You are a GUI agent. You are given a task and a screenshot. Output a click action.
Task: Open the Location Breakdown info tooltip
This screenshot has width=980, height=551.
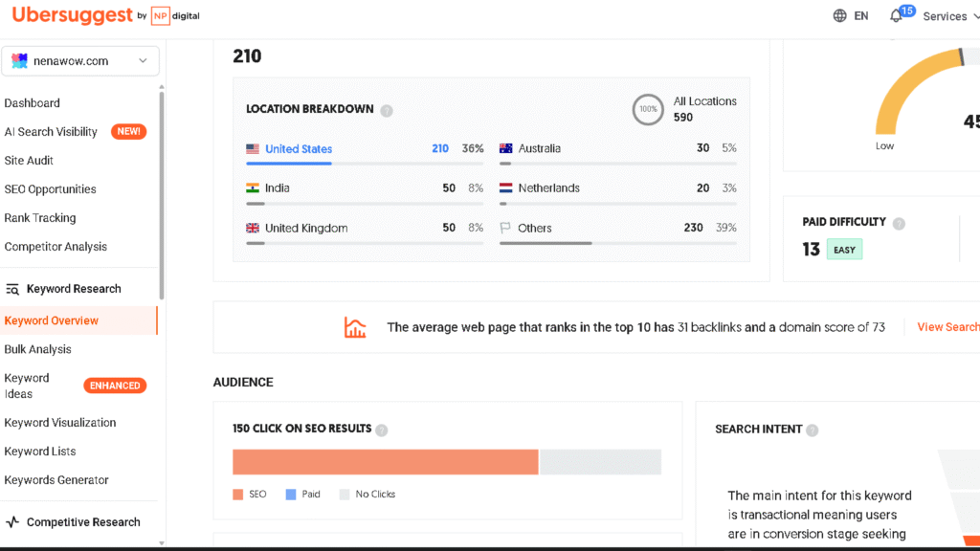[x=387, y=109]
